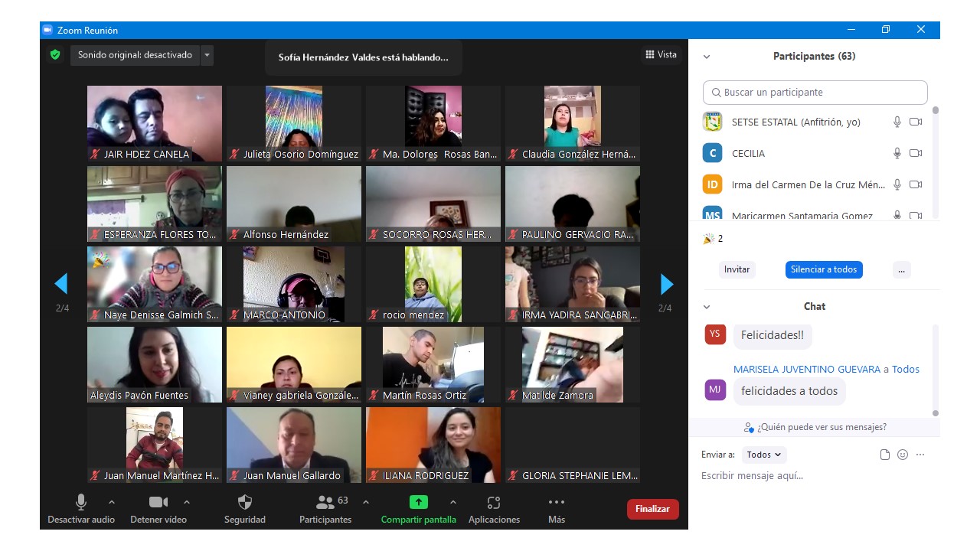Screen dimensions: 980x551
Task: Click camera icon for CECILIA
Action: click(916, 153)
